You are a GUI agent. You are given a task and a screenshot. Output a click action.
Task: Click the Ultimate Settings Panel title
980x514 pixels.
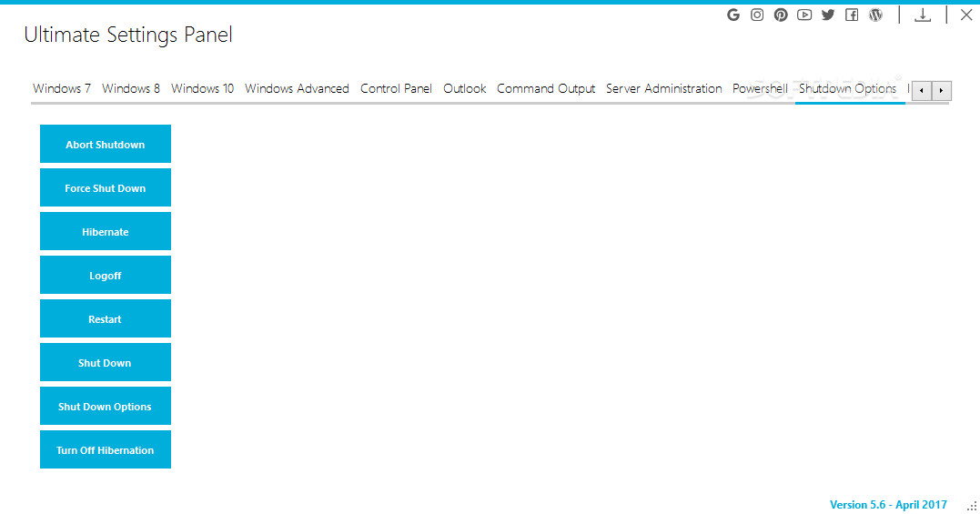(128, 35)
